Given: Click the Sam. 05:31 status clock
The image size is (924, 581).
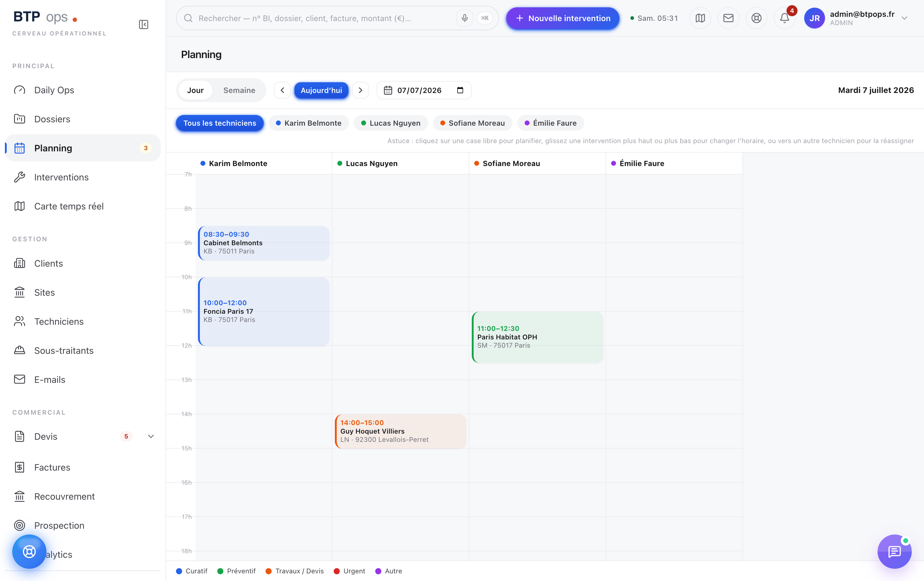Looking at the screenshot, I should (x=654, y=18).
